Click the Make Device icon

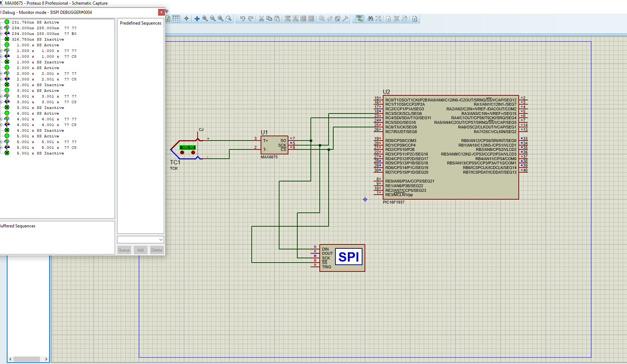(x=330, y=19)
